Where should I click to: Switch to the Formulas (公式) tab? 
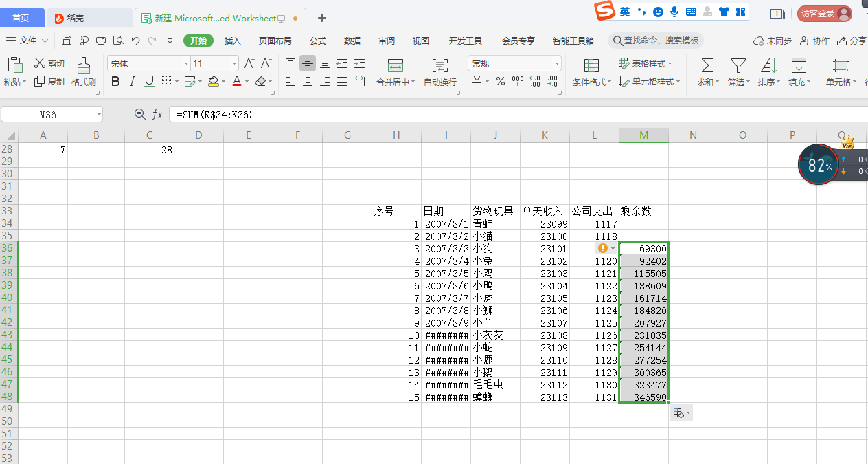tap(317, 41)
